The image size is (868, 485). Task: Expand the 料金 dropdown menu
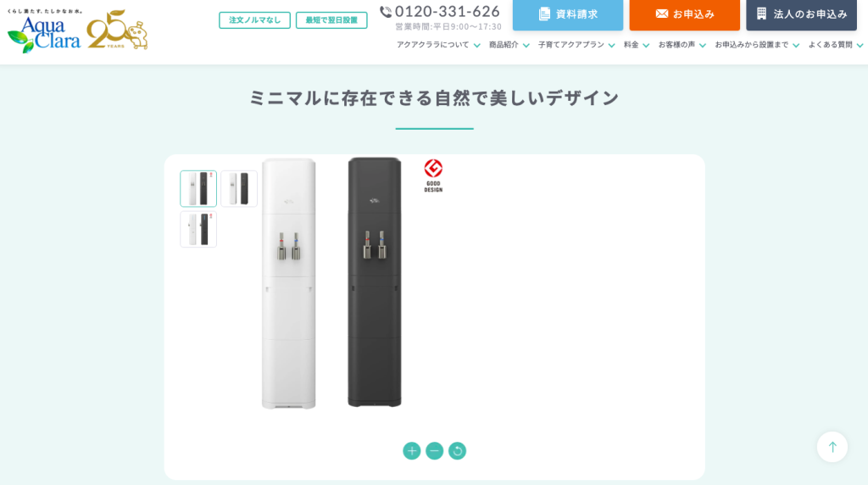pyautogui.click(x=636, y=45)
